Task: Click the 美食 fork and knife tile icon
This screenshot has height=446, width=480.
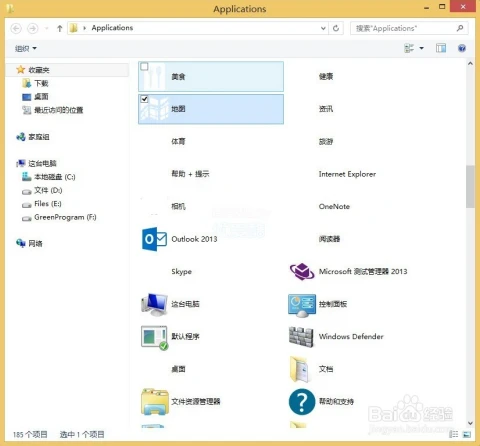Action: pyautogui.click(x=154, y=76)
